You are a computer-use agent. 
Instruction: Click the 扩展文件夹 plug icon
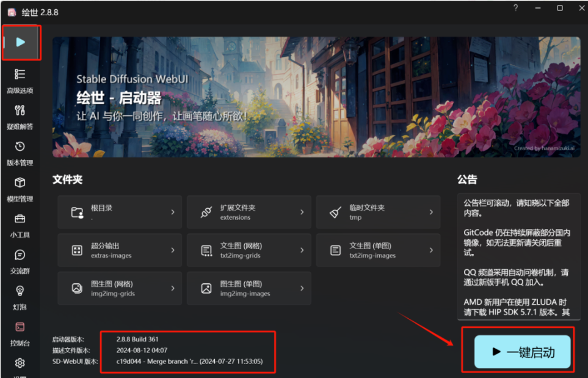pyautogui.click(x=206, y=213)
